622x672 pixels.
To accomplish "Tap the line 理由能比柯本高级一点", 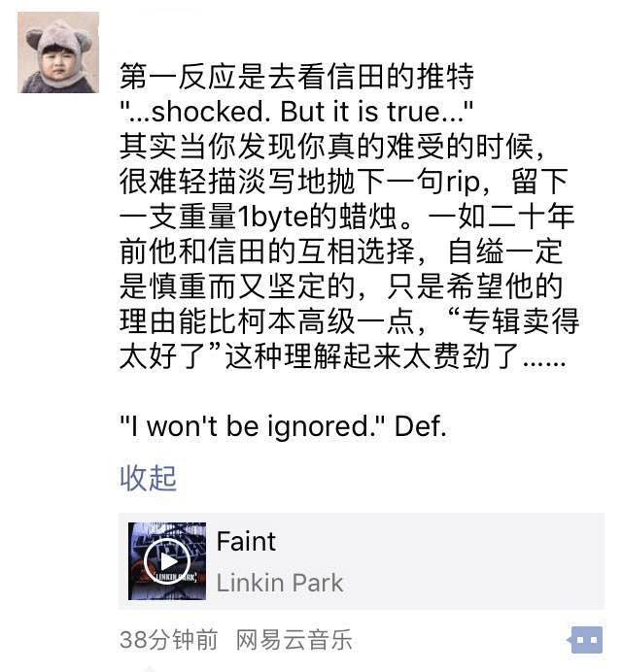I will point(349,321).
